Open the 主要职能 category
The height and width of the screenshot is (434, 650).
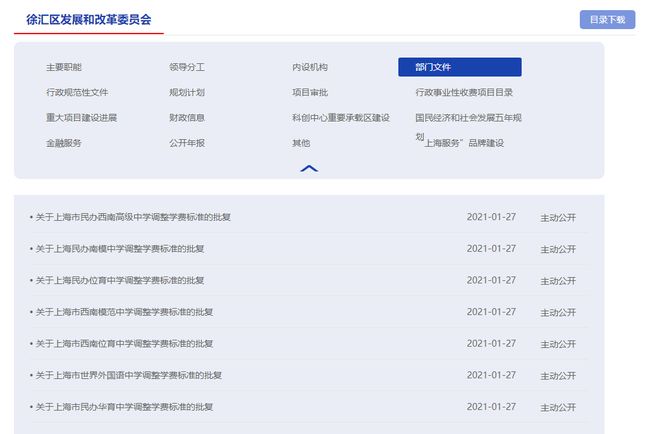[x=64, y=67]
